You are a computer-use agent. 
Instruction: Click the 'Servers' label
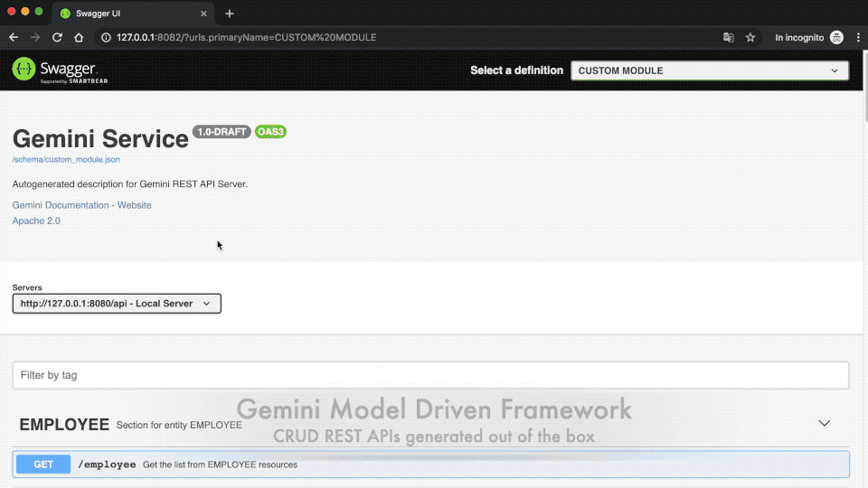pos(27,287)
